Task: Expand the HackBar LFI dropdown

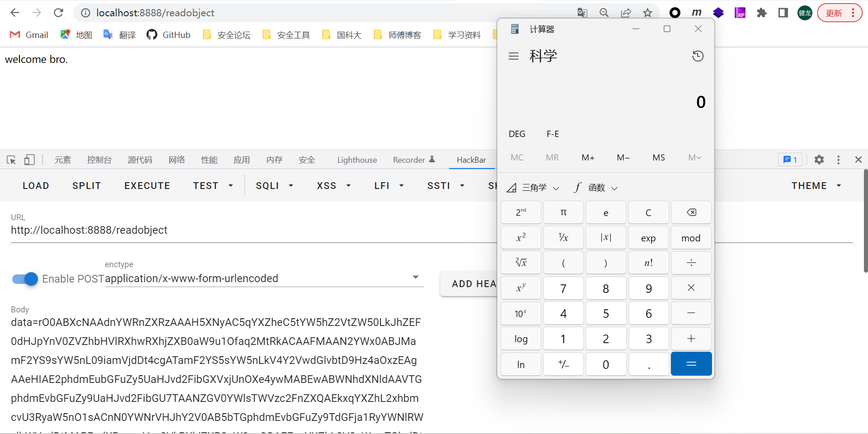Action: tap(389, 186)
